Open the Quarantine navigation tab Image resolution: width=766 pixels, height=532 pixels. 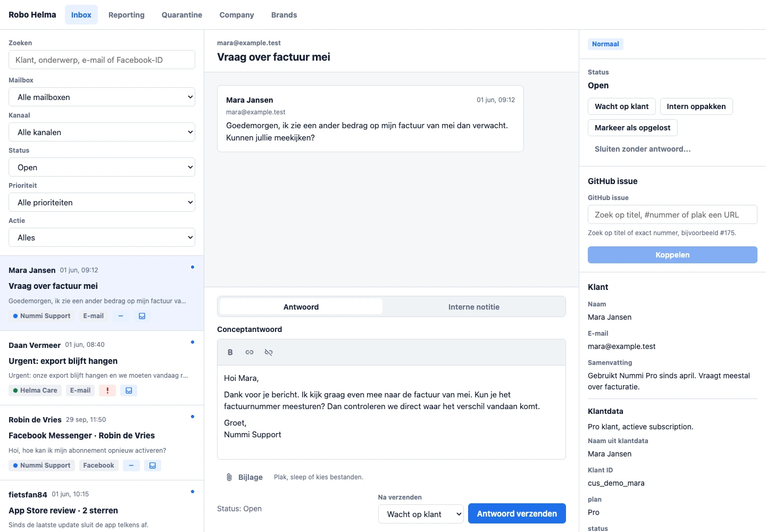(182, 15)
